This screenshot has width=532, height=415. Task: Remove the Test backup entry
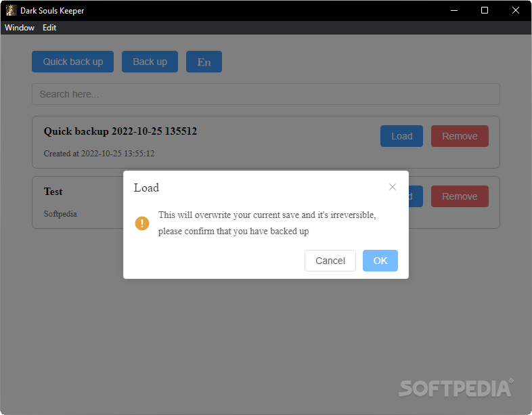click(460, 196)
